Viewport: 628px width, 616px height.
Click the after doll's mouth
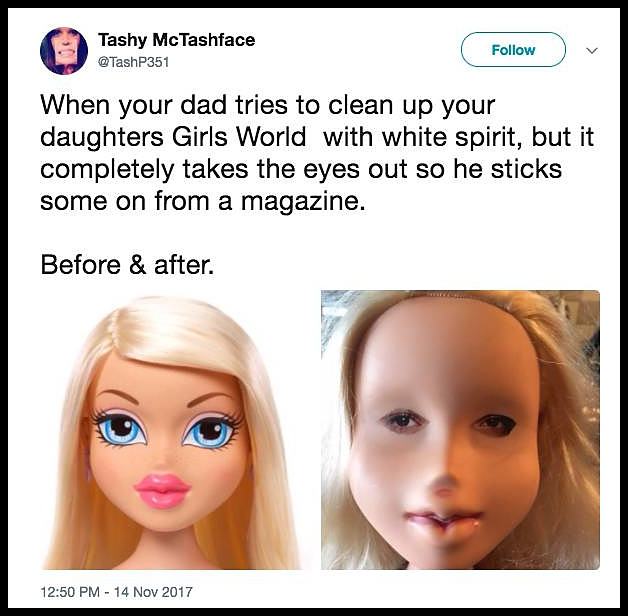coord(441,519)
